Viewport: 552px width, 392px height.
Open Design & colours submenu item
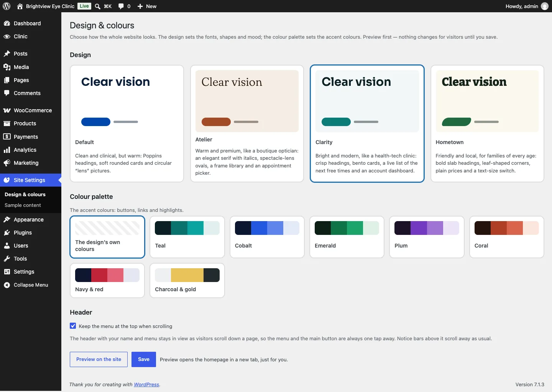tap(25, 194)
